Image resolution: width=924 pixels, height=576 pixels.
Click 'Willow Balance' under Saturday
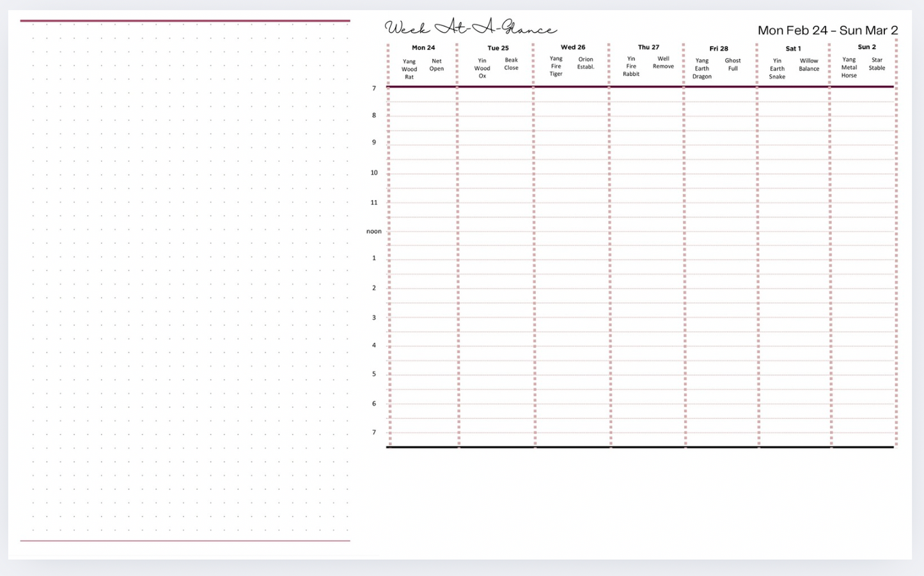pos(809,65)
